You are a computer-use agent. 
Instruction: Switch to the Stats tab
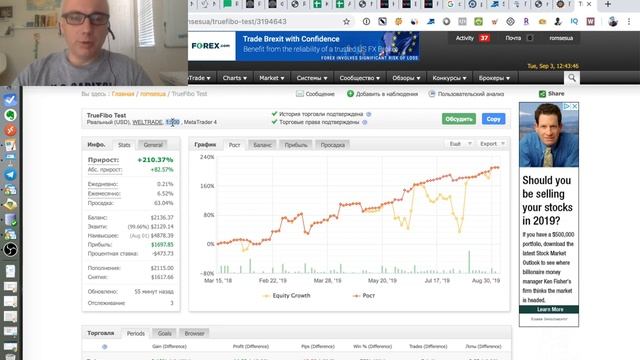[x=124, y=145]
